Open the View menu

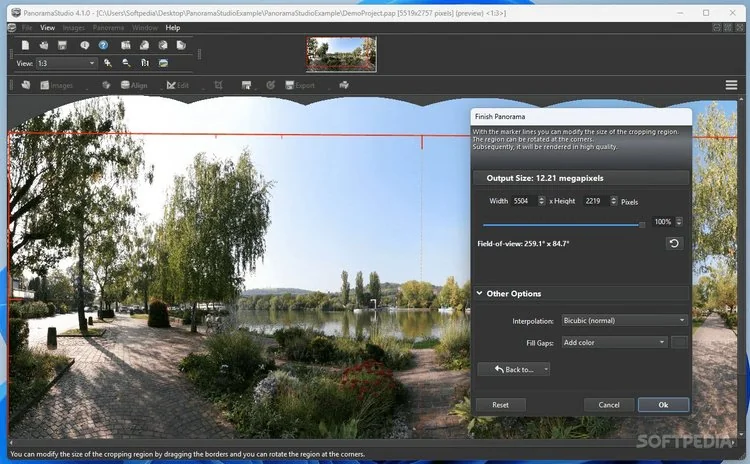(x=47, y=28)
